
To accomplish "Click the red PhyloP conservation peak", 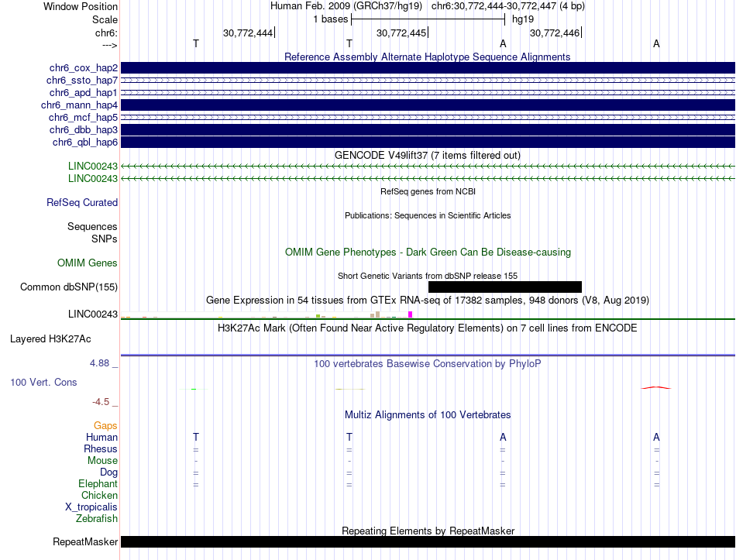I will [x=656, y=388].
